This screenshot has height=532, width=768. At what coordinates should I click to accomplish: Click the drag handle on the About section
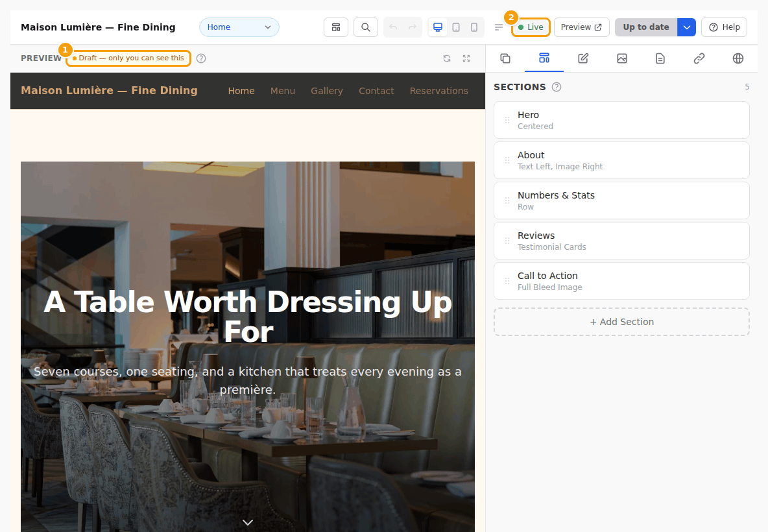point(507,160)
